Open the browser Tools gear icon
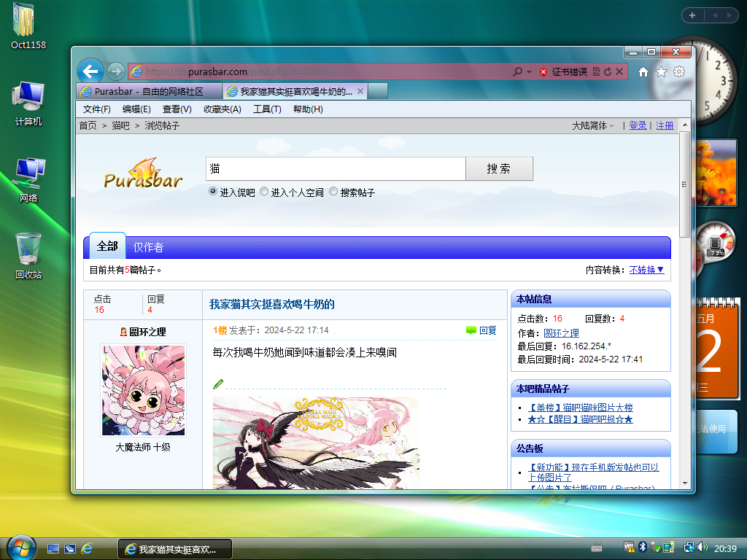The width and height of the screenshot is (747, 560). [x=679, y=72]
